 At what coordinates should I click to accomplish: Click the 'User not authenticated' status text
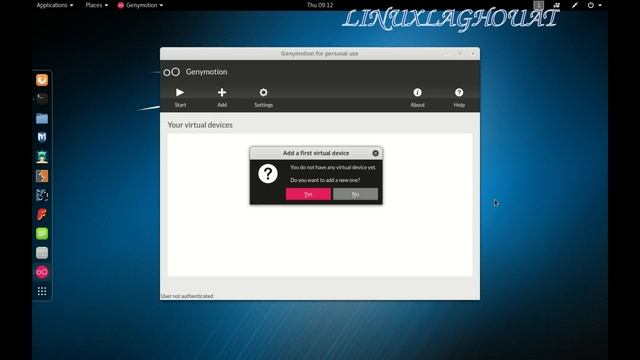(x=187, y=296)
